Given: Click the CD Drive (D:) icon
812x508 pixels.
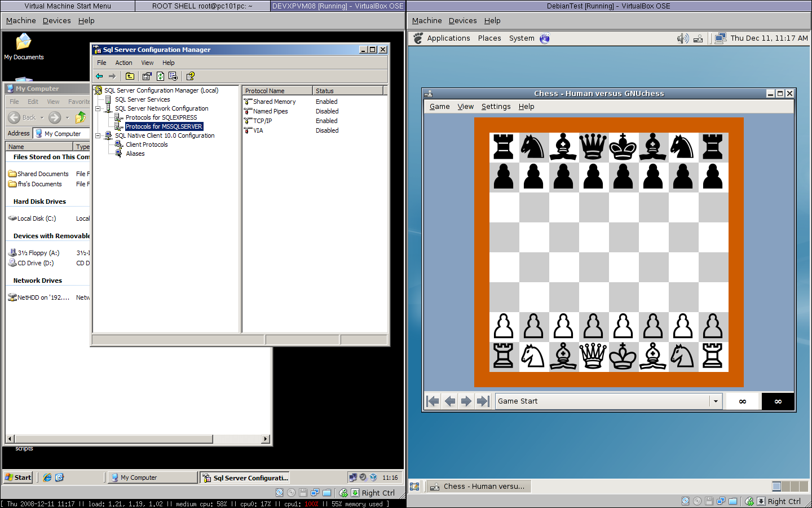Looking at the screenshot, I should coord(12,263).
